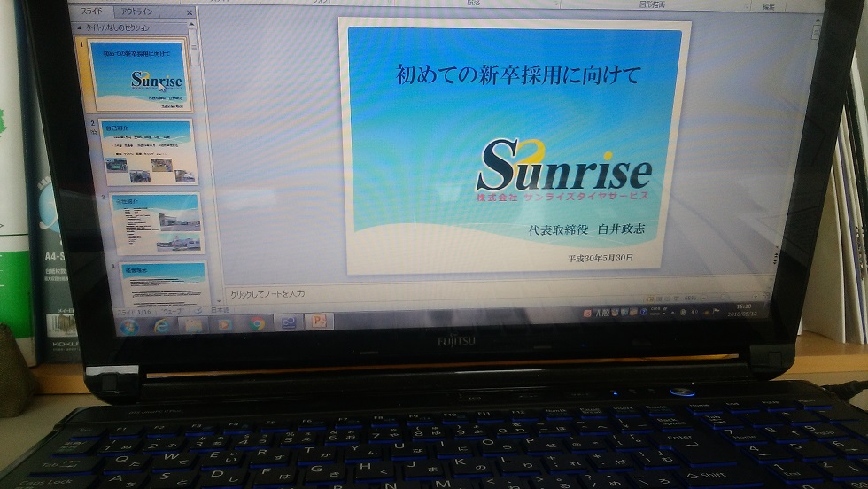Image resolution: width=868 pixels, height=489 pixels.
Task: Open Action Center flag icon
Action: click(717, 311)
